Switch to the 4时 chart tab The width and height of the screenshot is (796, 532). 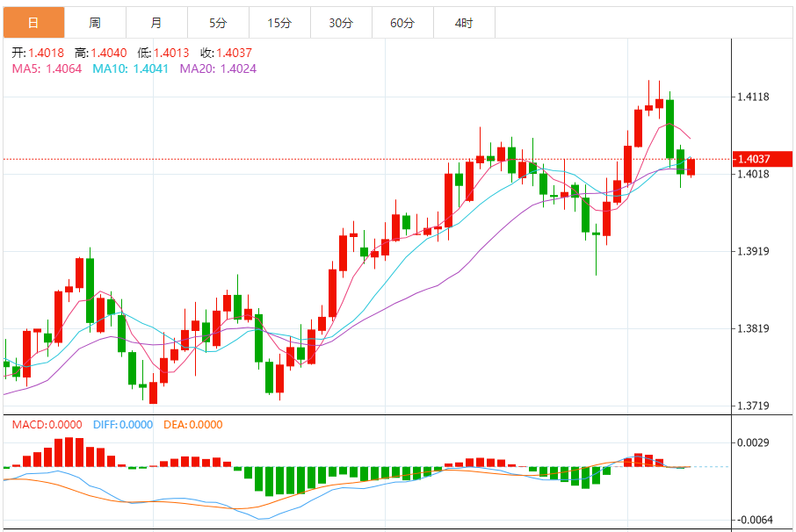pyautogui.click(x=464, y=23)
